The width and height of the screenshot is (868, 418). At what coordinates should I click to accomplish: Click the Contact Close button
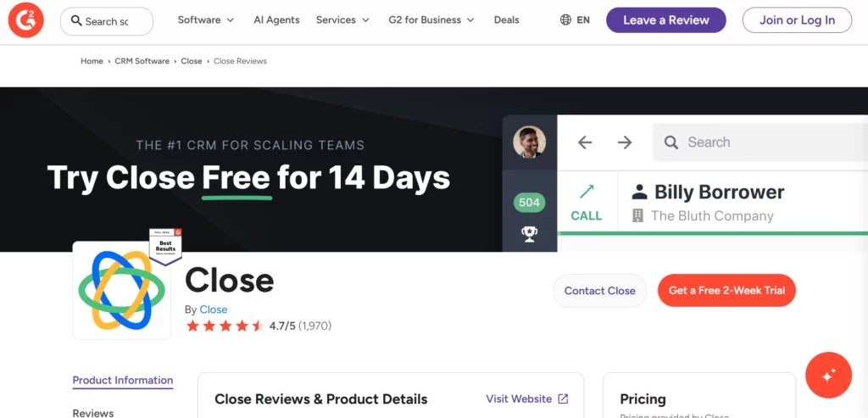point(599,291)
